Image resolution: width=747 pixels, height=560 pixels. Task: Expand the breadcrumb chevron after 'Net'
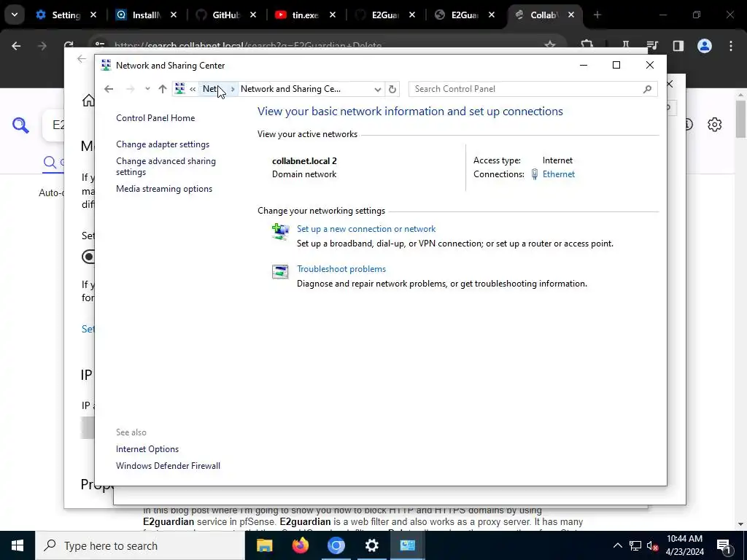[x=233, y=89]
